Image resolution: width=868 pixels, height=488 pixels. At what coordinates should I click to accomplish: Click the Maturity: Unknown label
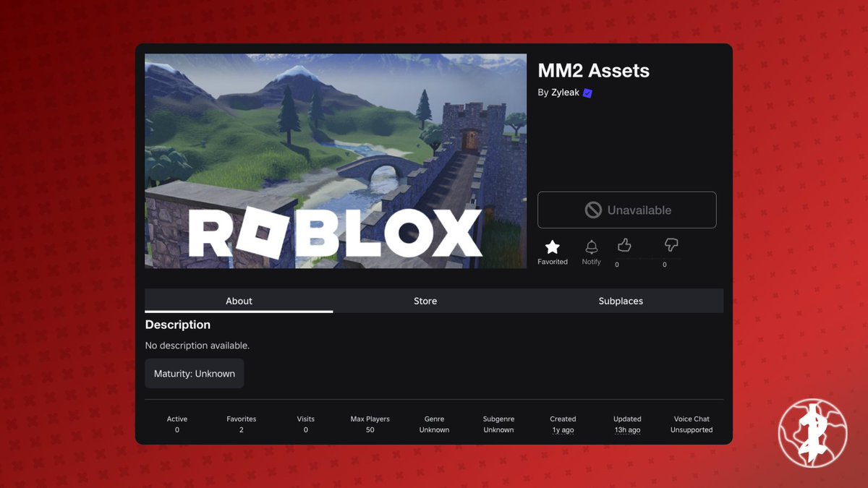point(195,374)
